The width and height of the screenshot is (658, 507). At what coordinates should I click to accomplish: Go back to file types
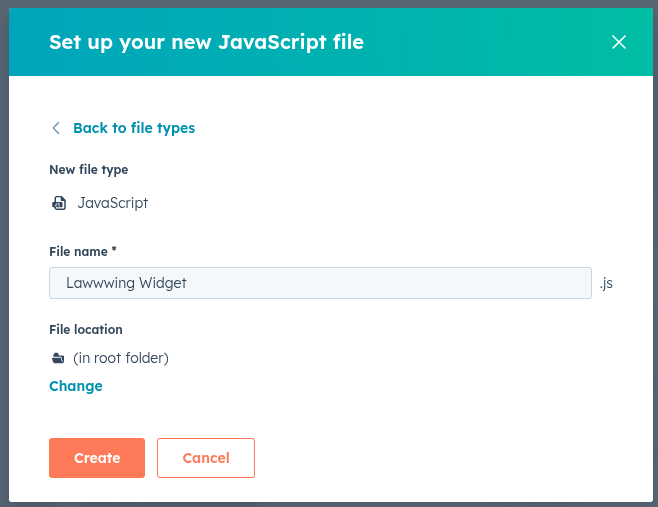(133, 128)
